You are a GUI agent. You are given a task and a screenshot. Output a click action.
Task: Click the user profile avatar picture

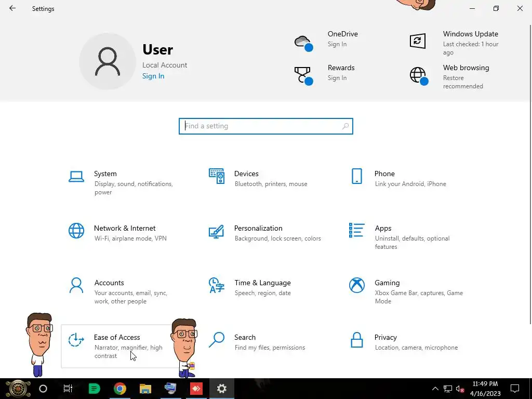pyautogui.click(x=108, y=61)
